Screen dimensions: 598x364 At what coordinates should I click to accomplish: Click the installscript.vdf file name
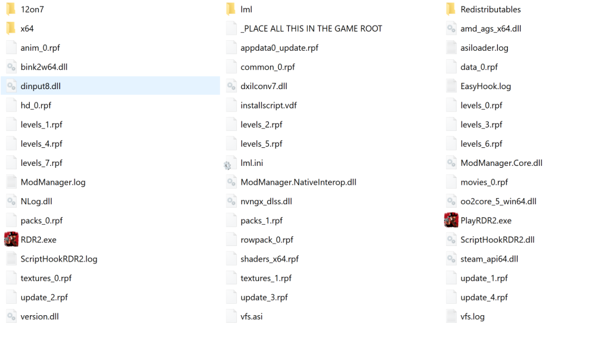coord(269,106)
